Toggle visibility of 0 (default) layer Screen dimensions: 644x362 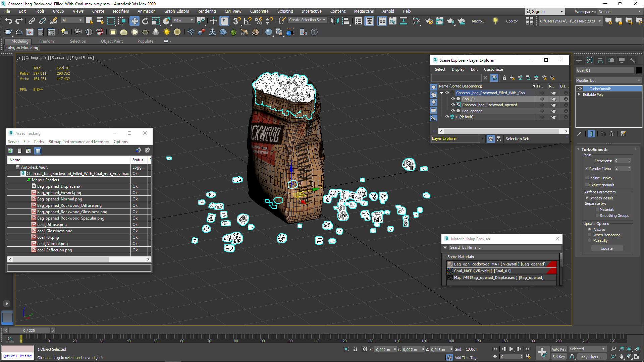click(x=447, y=117)
